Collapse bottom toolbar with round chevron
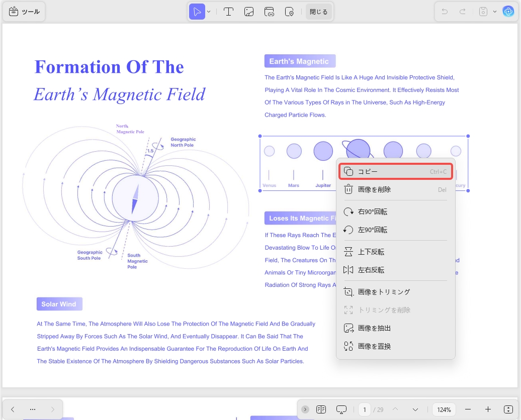521x420 pixels. tap(305, 409)
